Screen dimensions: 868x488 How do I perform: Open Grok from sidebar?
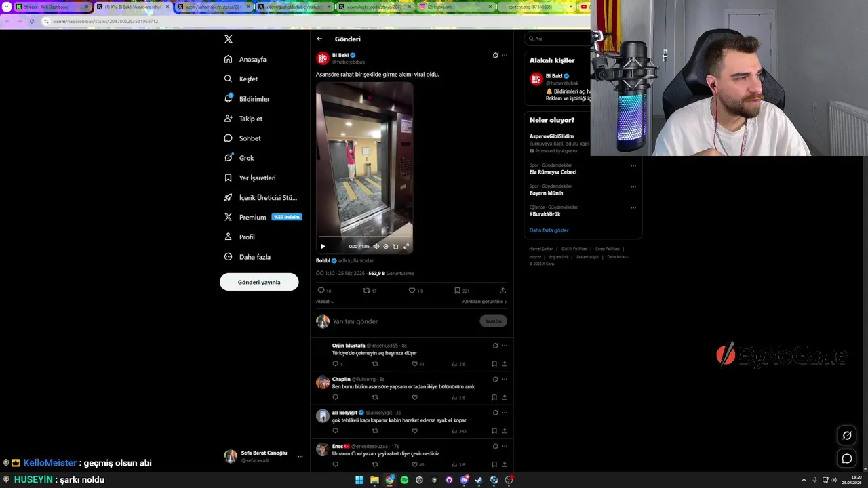pyautogui.click(x=239, y=158)
